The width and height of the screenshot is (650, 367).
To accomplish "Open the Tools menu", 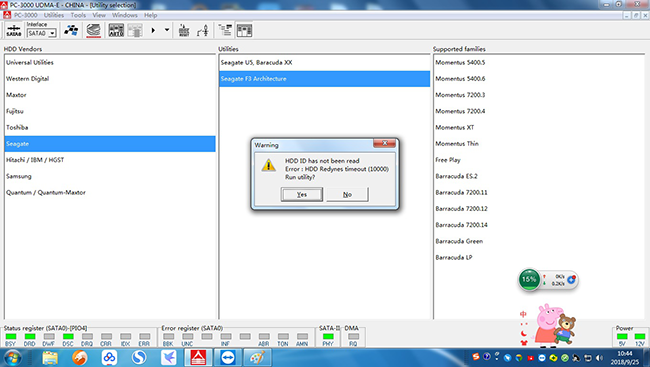I will click(x=78, y=15).
